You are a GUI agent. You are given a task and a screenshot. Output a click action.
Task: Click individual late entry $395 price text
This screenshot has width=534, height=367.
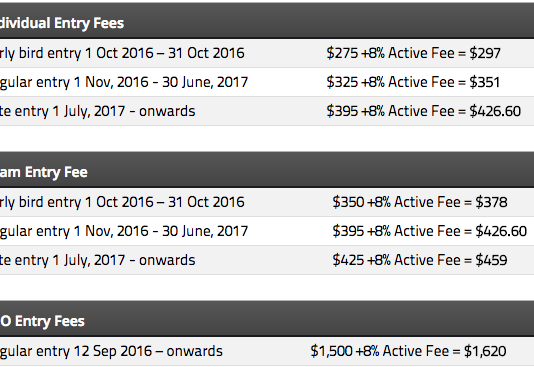tap(424, 111)
